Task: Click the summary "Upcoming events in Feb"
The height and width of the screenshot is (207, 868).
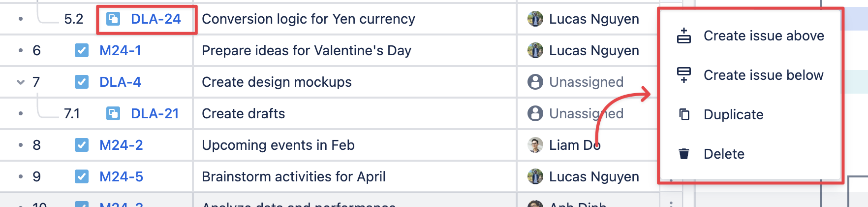Action: 278,145
